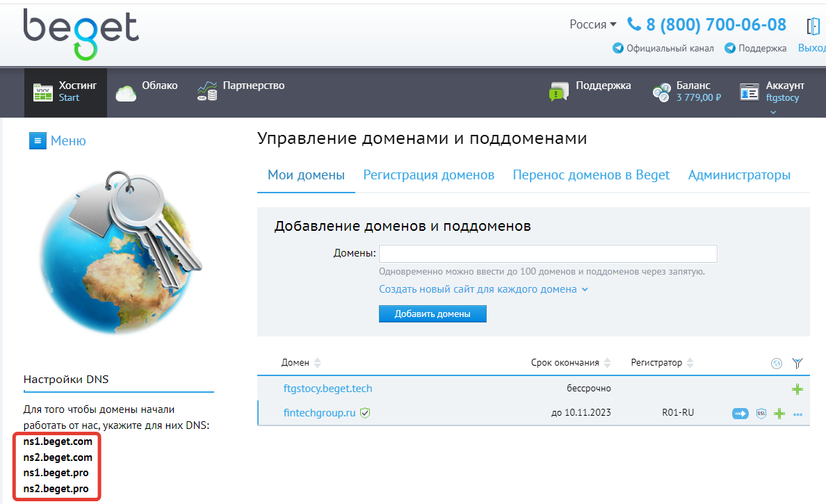Click the beget logo

(x=81, y=33)
